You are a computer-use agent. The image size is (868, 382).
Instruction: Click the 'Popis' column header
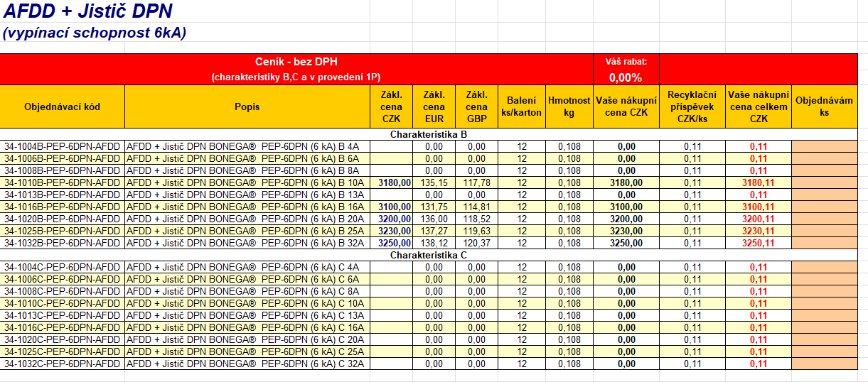[247, 107]
